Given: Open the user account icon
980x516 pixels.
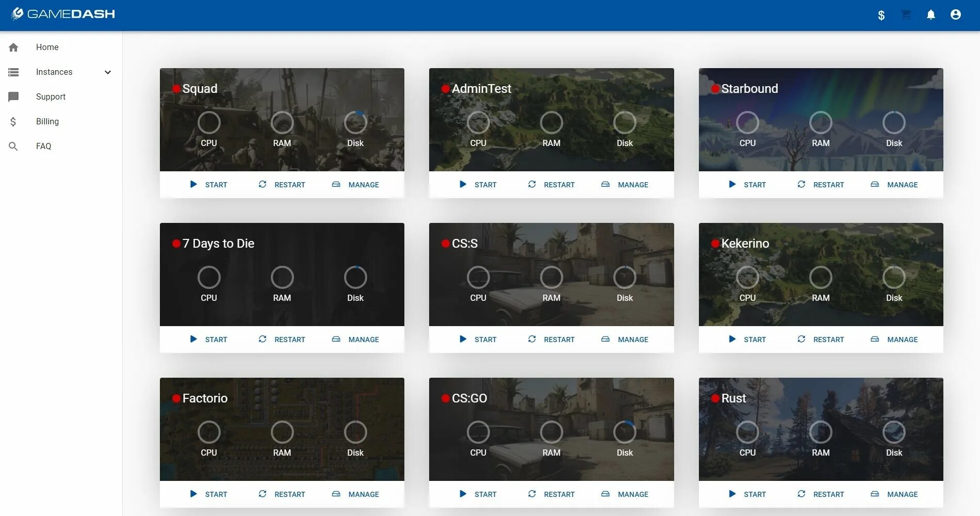Looking at the screenshot, I should click(x=955, y=14).
